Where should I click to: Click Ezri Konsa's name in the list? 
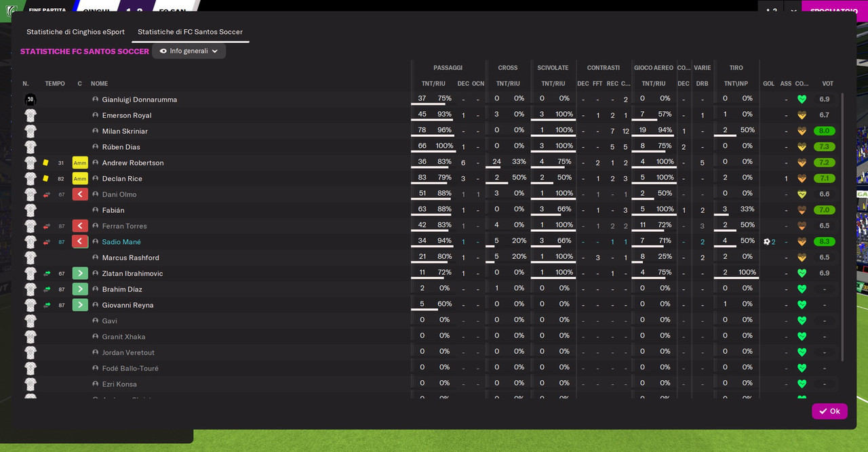(119, 384)
